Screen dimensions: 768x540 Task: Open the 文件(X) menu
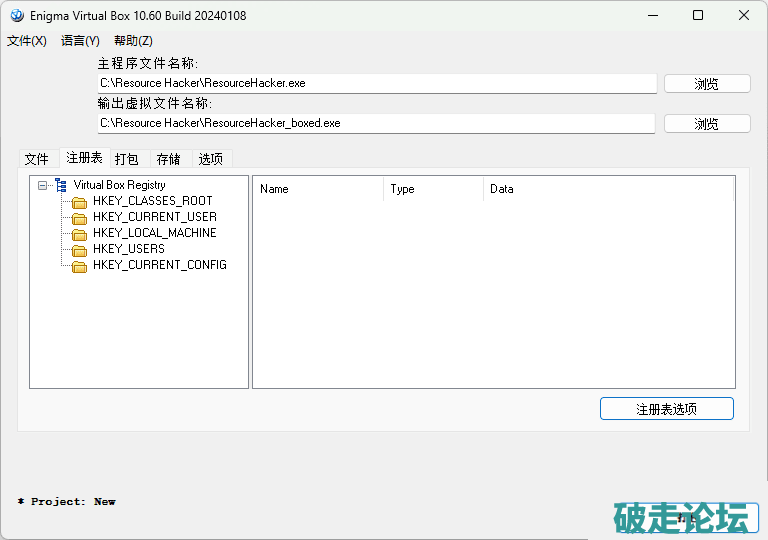coord(27,41)
